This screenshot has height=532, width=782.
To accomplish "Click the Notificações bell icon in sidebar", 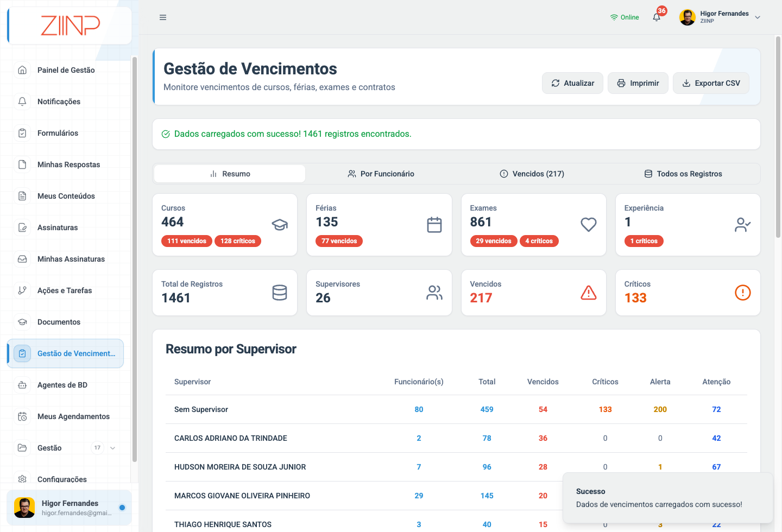I will point(22,102).
